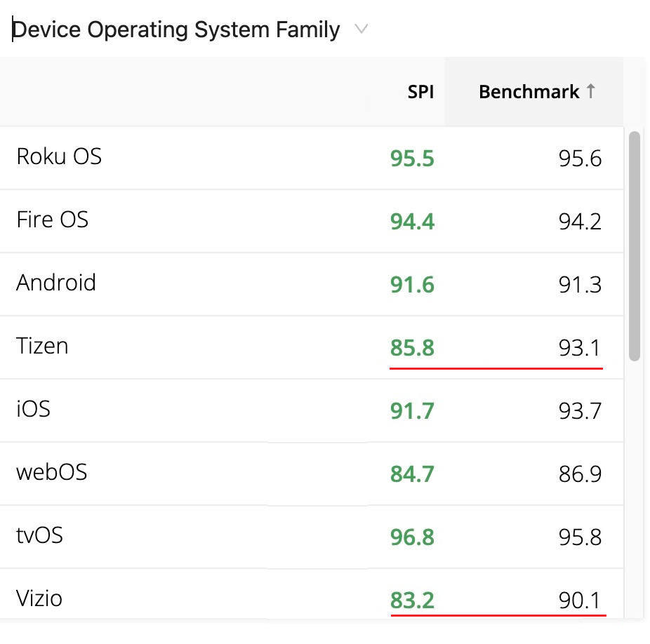Select the Android row label

[56, 283]
